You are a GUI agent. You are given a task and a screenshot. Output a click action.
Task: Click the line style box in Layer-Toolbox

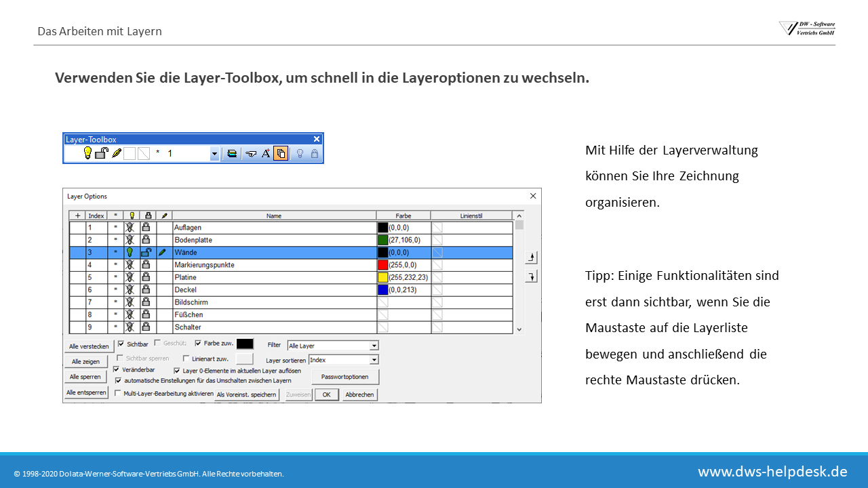point(144,154)
